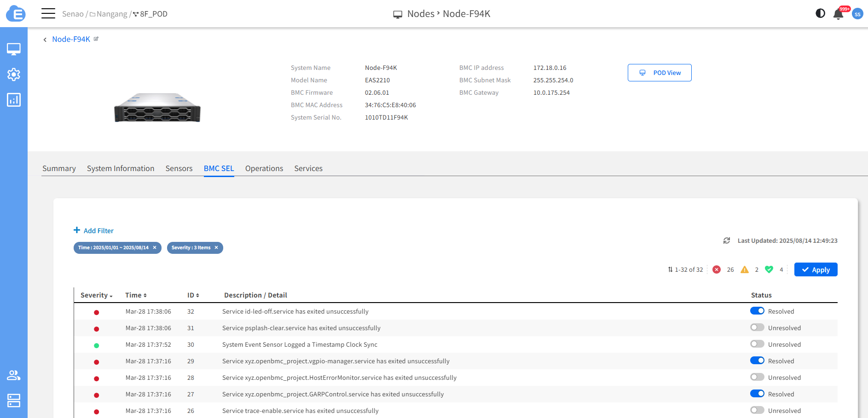Sort events by Time column
The width and height of the screenshot is (868, 418).
click(136, 295)
